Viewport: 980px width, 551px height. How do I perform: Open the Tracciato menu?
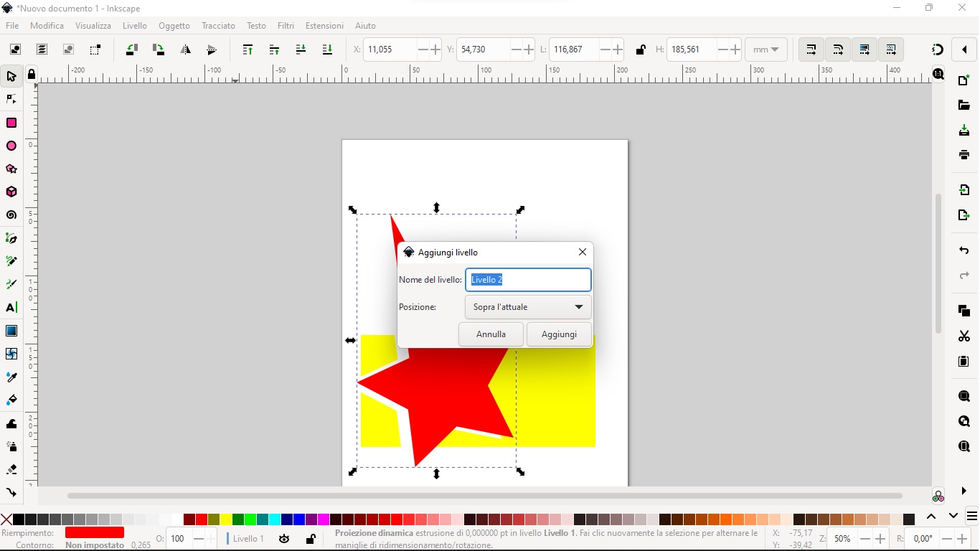(x=218, y=26)
